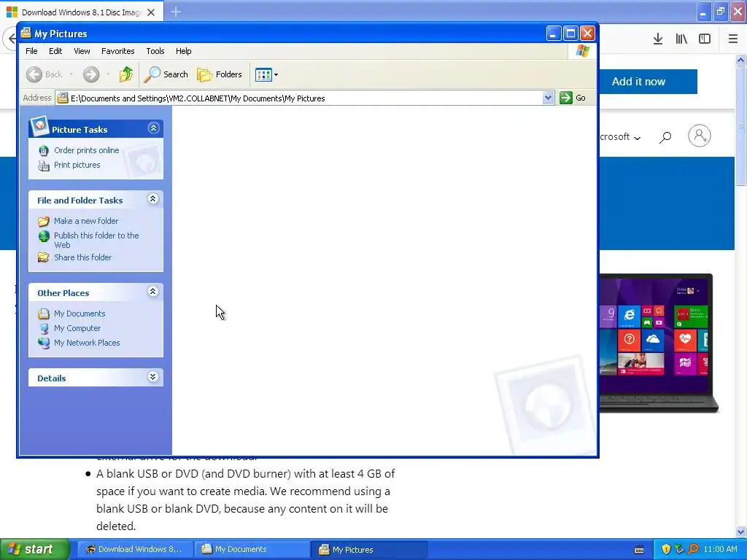Click the Windows flag logo in menu bar
This screenshot has width=747, height=560.
[583, 51]
